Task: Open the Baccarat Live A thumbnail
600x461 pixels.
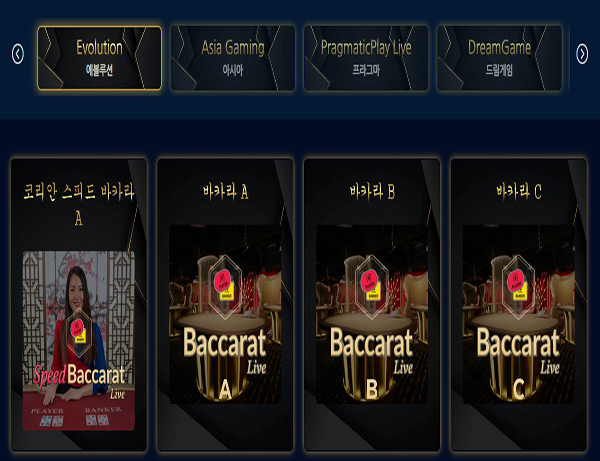Action: tap(225, 314)
